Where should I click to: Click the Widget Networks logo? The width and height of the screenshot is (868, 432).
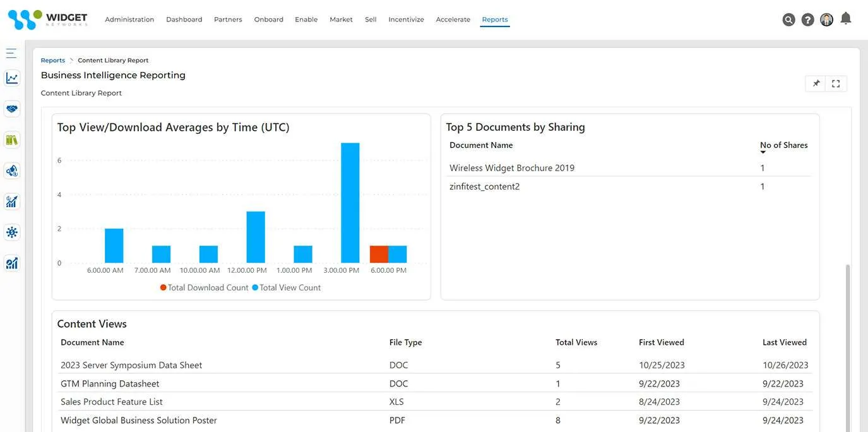48,20
